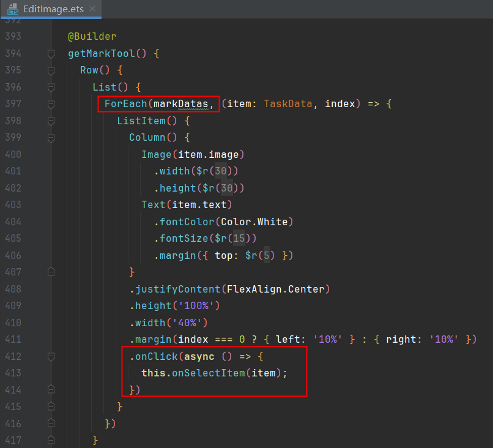Place cursor on markDatas identifier
This screenshot has width=493, height=448.
pyautogui.click(x=180, y=104)
